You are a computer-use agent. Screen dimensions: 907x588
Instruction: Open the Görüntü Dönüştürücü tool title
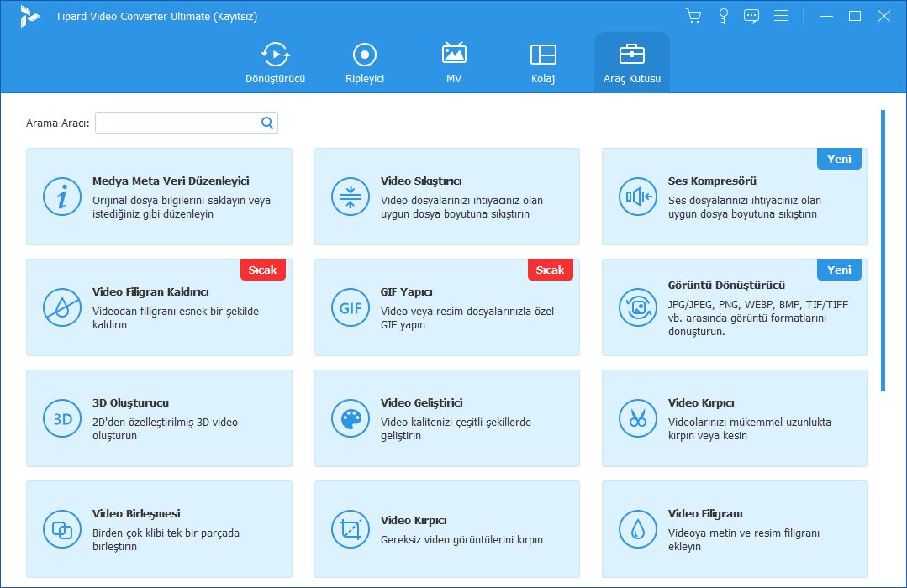click(x=726, y=285)
